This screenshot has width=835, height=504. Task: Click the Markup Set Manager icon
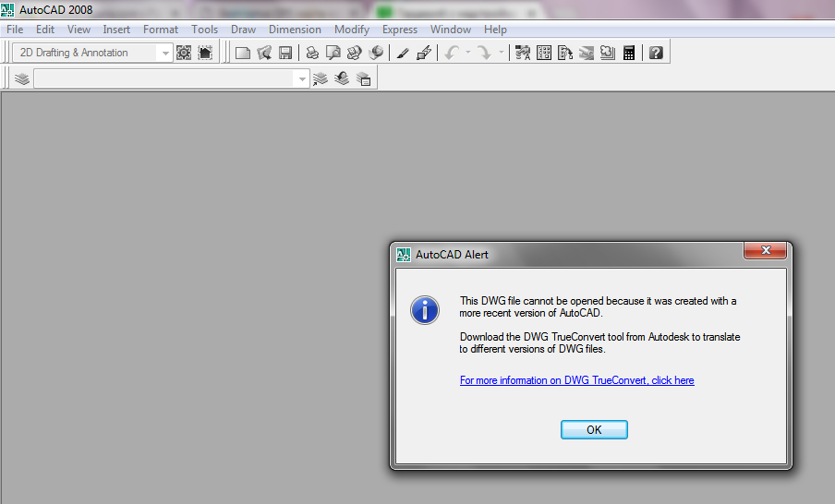pyautogui.click(x=608, y=53)
